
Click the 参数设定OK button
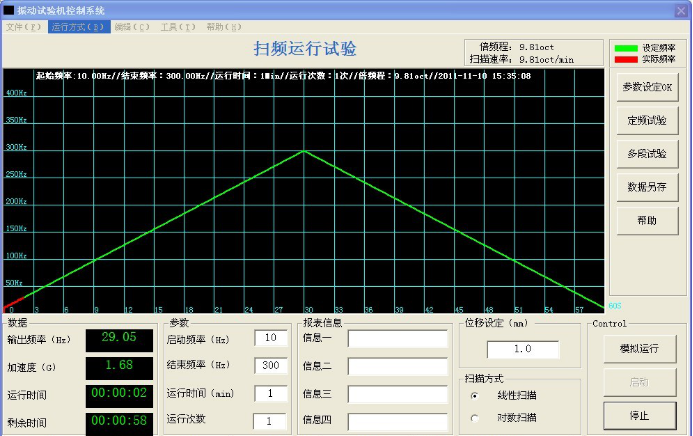646,87
